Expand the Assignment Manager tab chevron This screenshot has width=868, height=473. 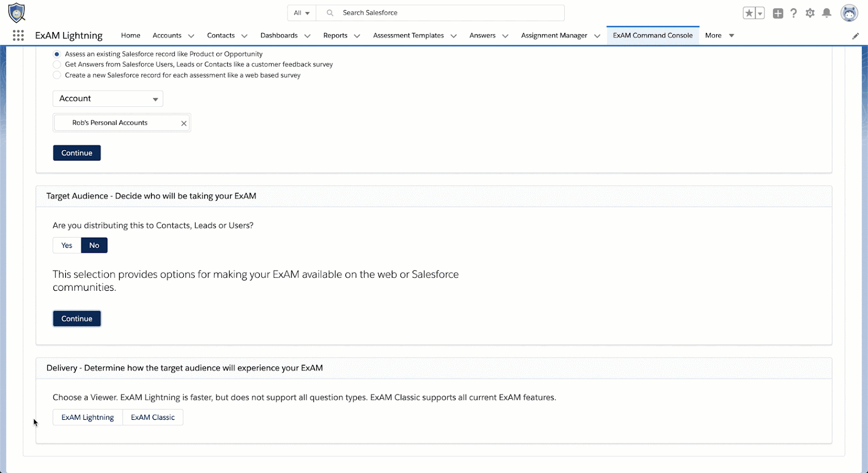point(597,36)
